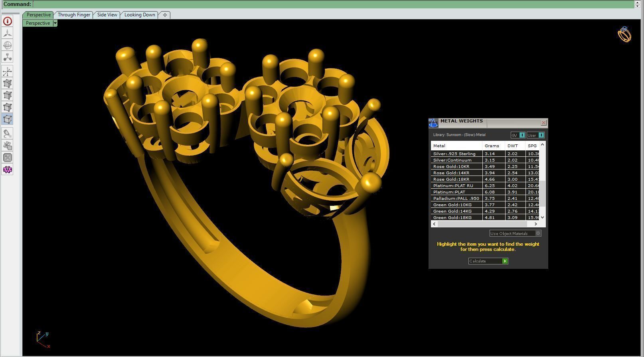Viewport: 644px width, 357px height.
Task: Select the axis arrows gumball icon
Action: point(7,72)
